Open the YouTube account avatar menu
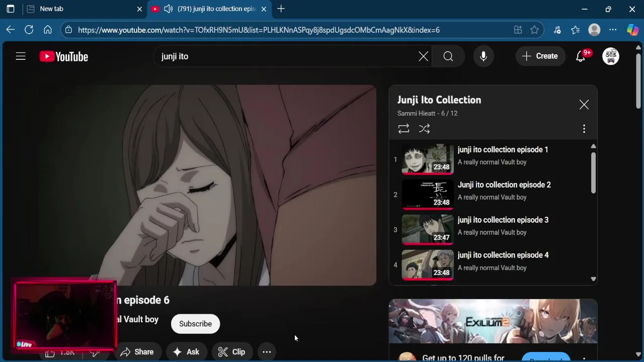This screenshot has height=362, width=644. (x=611, y=56)
